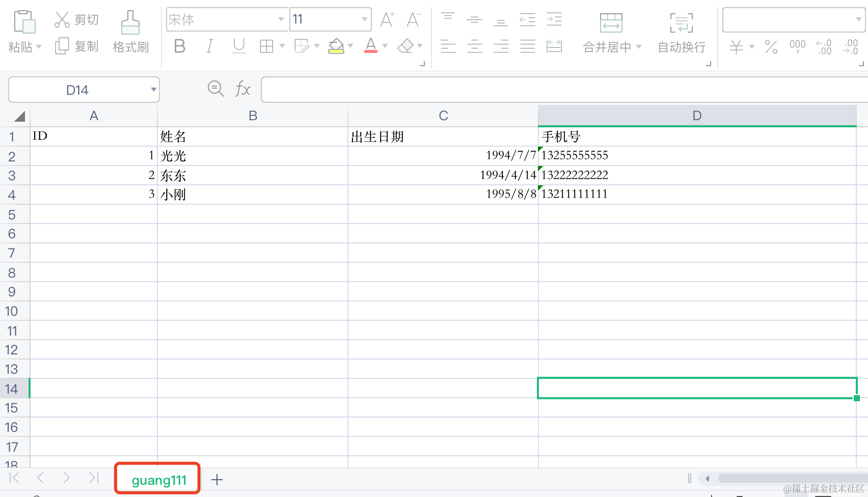
Task: Click the eraser clear formatting icon
Action: pos(405,46)
